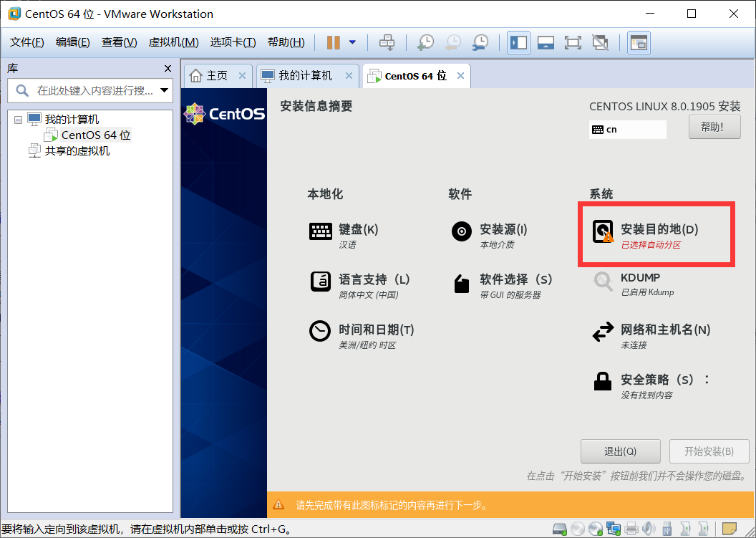Click the 退出(Q) quit button
This screenshot has width=756, height=538.
[x=620, y=451]
